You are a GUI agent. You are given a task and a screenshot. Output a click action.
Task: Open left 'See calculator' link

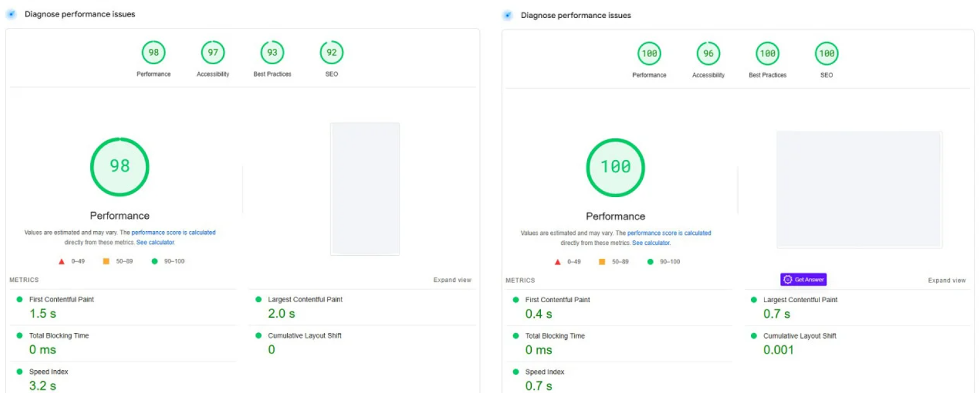156,243
